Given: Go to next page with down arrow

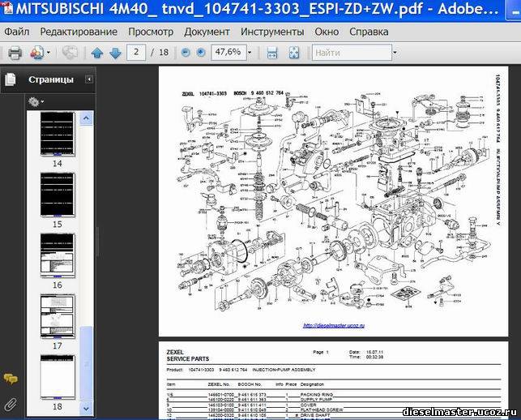Looking at the screenshot, I should [115, 53].
